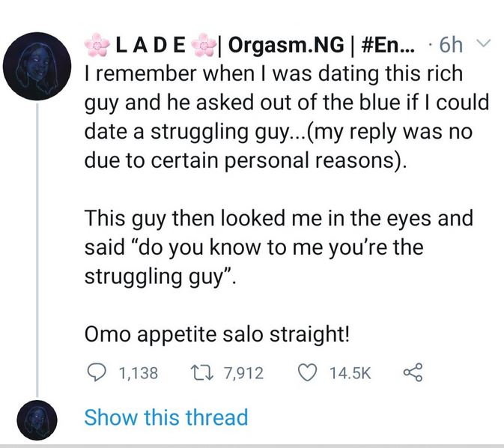Open the large profile avatar of LADE
Image resolution: width=504 pixels, height=448 pixels.
point(37,67)
